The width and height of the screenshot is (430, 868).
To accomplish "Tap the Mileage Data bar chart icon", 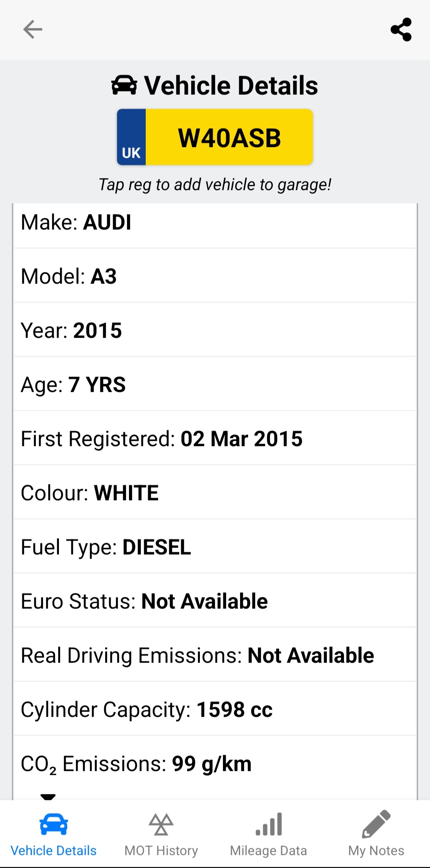I will (x=269, y=824).
